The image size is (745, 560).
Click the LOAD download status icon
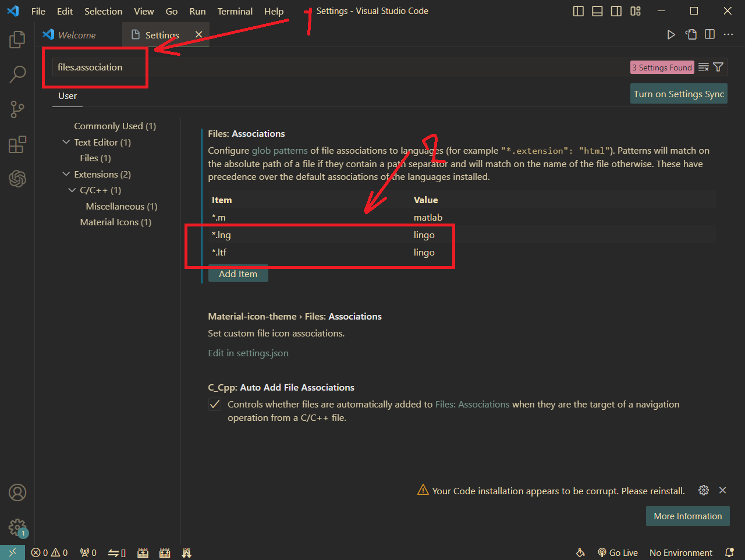187,553
